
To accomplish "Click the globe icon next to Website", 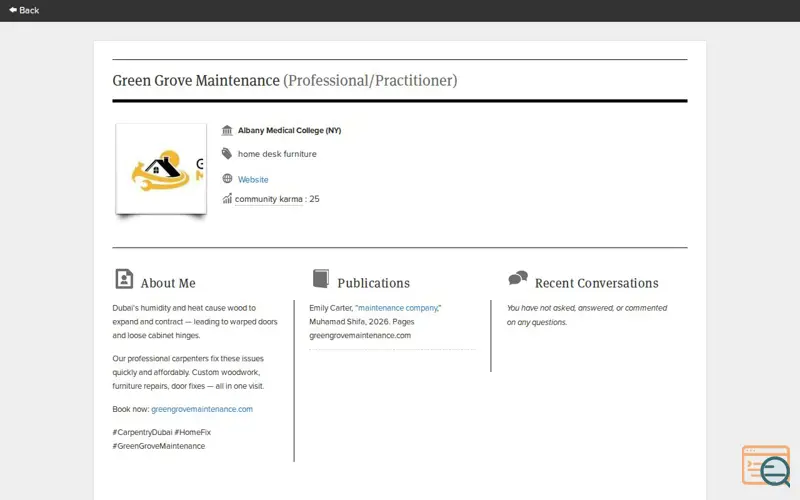I will tap(228, 179).
